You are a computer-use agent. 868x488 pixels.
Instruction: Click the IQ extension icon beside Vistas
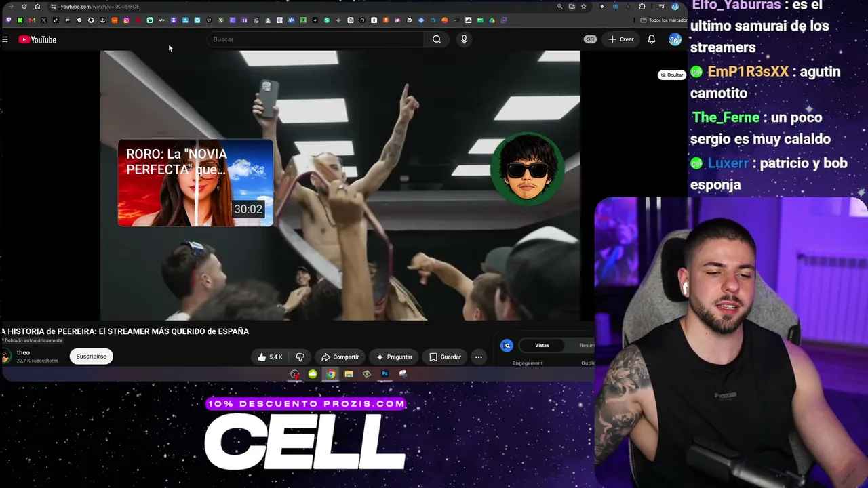click(507, 346)
